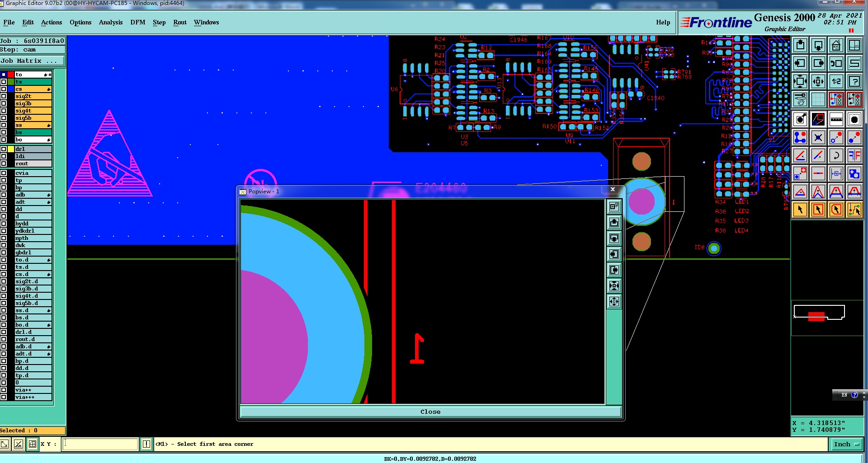Image resolution: width=868 pixels, height=463 pixels.
Task: Toggle checkbox for layer 'via++'
Action: point(4,390)
